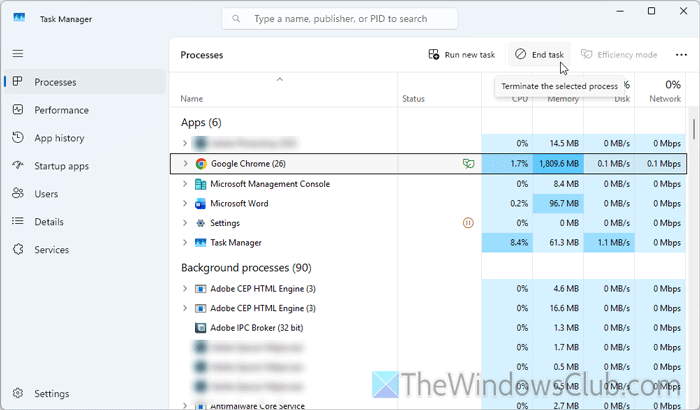Expand the Settings app process group
The height and width of the screenshot is (410, 700).
point(185,223)
